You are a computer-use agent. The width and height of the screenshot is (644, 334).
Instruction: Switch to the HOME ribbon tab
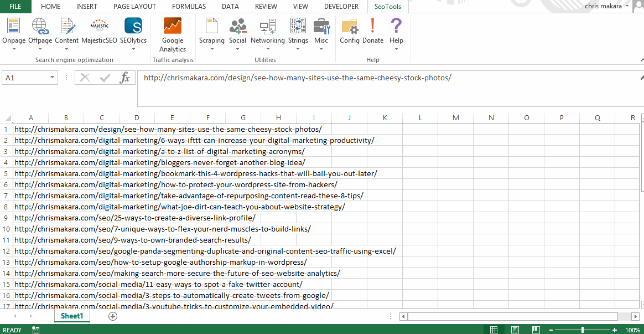[50, 6]
